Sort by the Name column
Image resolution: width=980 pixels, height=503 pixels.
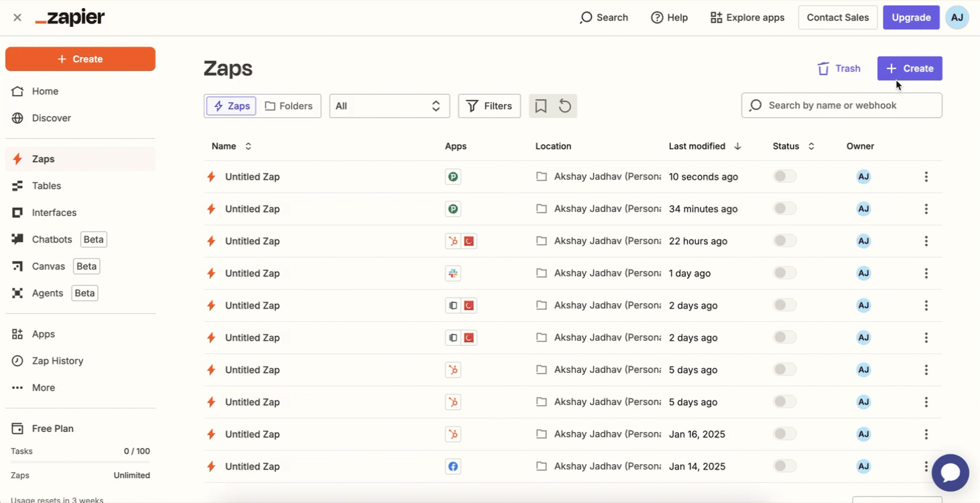[x=231, y=146]
